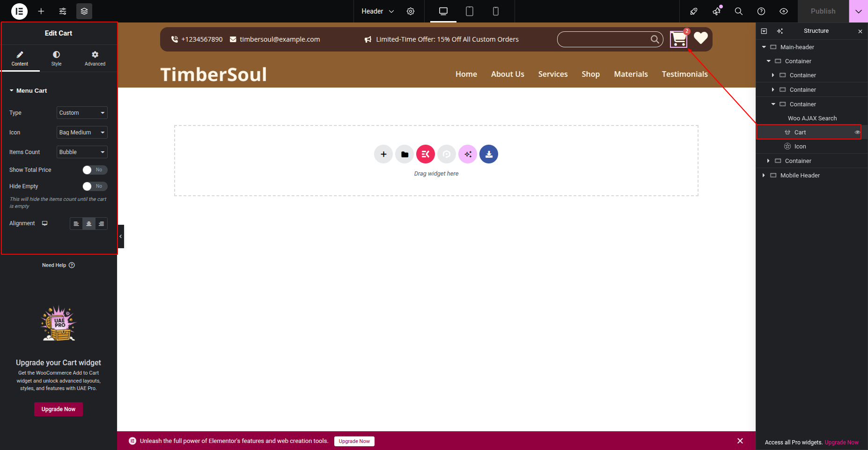Click the Elementor logo menu icon
This screenshot has height=450, width=868.
point(19,11)
